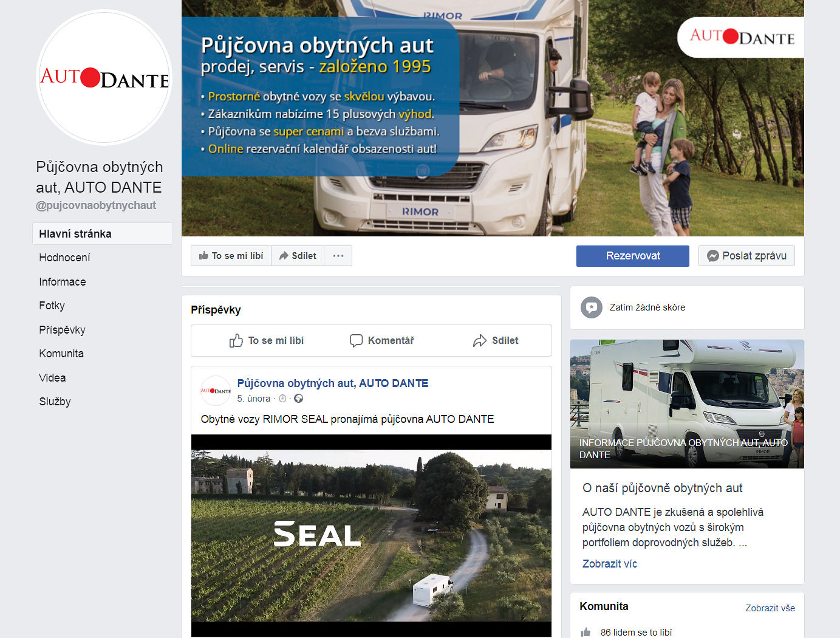The width and height of the screenshot is (840, 638).
Task: Open the Hodnocení sidebar tab
Action: (x=64, y=258)
